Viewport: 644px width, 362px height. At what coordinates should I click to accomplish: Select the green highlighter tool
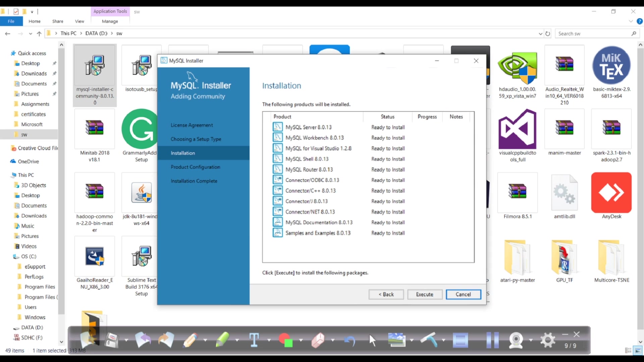222,340
